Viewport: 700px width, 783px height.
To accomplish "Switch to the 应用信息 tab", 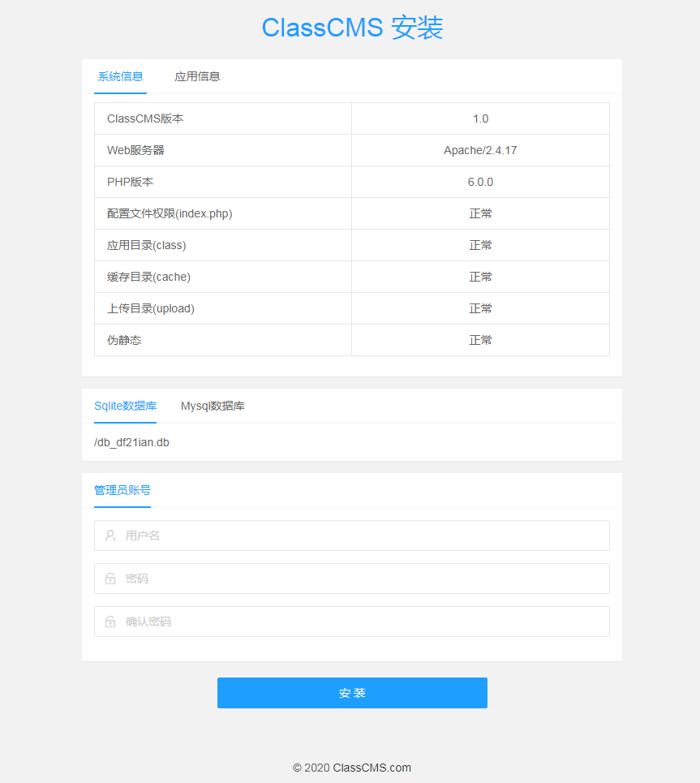I will [197, 76].
